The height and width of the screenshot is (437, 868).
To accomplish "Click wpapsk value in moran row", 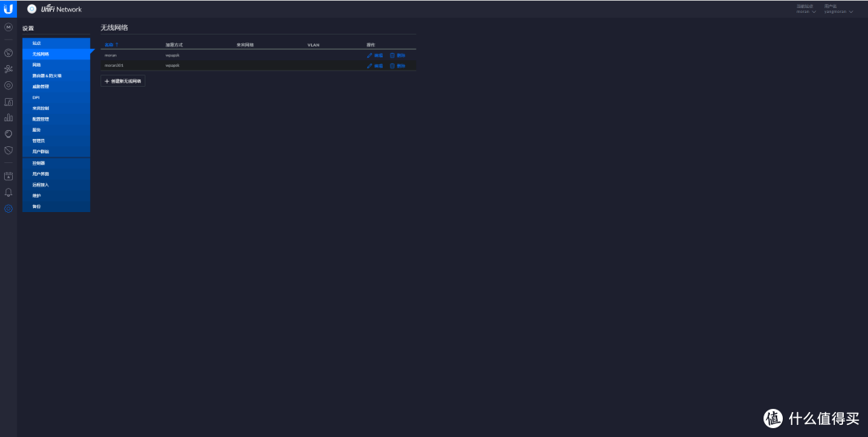I will tap(172, 55).
